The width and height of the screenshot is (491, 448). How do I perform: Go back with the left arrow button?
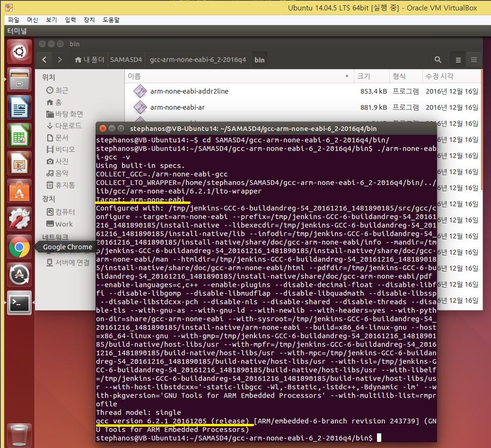coord(44,60)
